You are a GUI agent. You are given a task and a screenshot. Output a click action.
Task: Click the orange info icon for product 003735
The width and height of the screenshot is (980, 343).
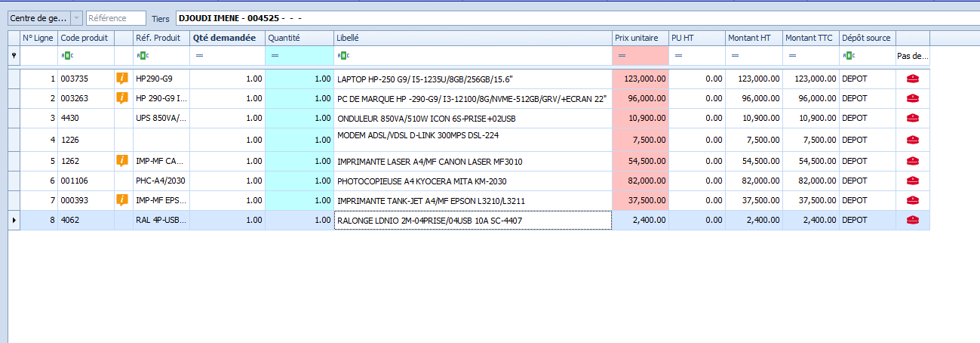pyautogui.click(x=121, y=78)
